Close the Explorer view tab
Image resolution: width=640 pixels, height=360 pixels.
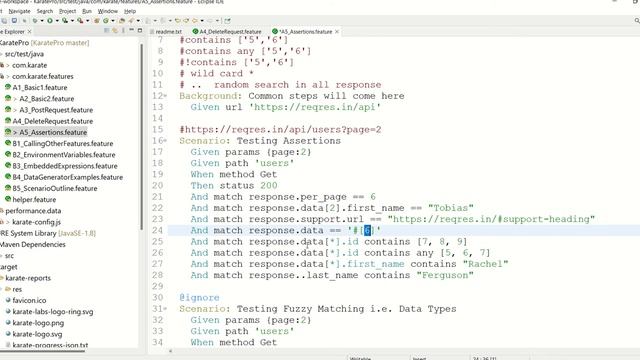29,31
